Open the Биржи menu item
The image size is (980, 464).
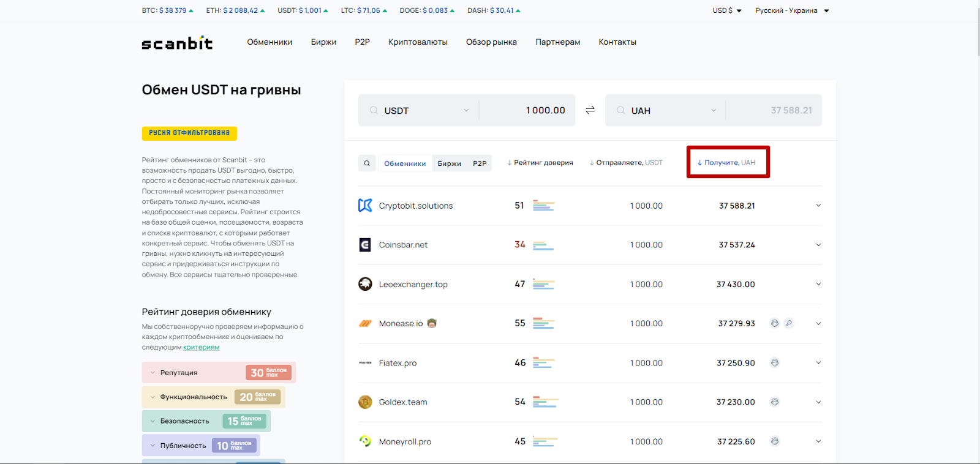point(323,42)
